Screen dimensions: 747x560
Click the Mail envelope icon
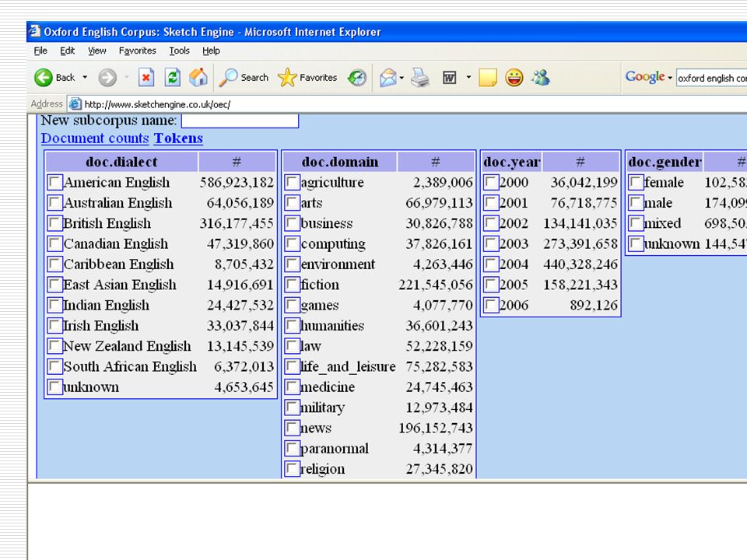(388, 77)
